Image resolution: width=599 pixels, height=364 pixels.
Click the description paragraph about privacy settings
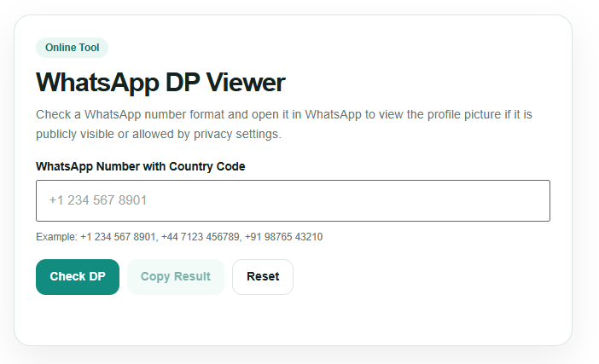[284, 124]
